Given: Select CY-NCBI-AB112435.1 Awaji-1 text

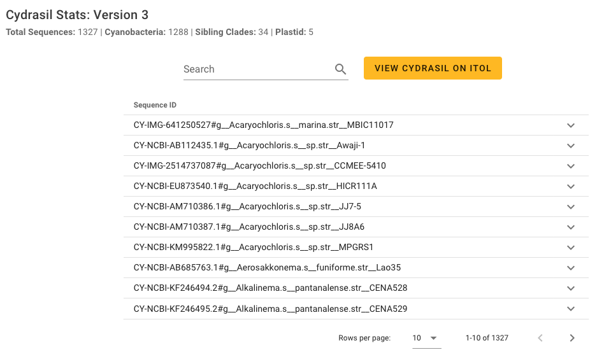Looking at the screenshot, I should (x=249, y=146).
